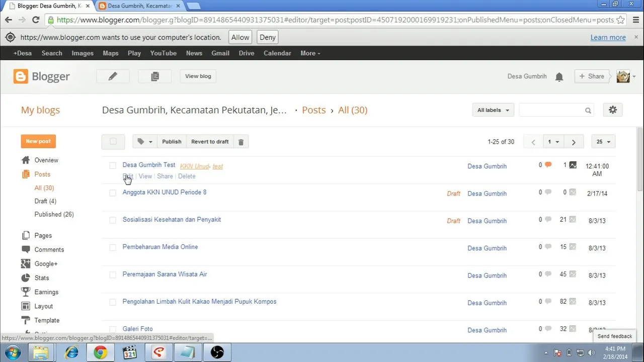Screen dimensions: 644x362
Task: Deny the location request
Action: 268,37
